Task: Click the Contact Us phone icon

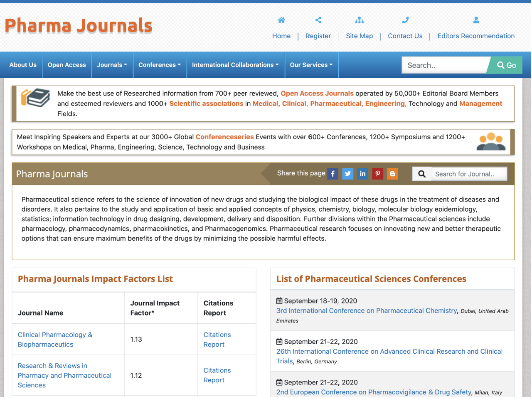Action: click(405, 20)
